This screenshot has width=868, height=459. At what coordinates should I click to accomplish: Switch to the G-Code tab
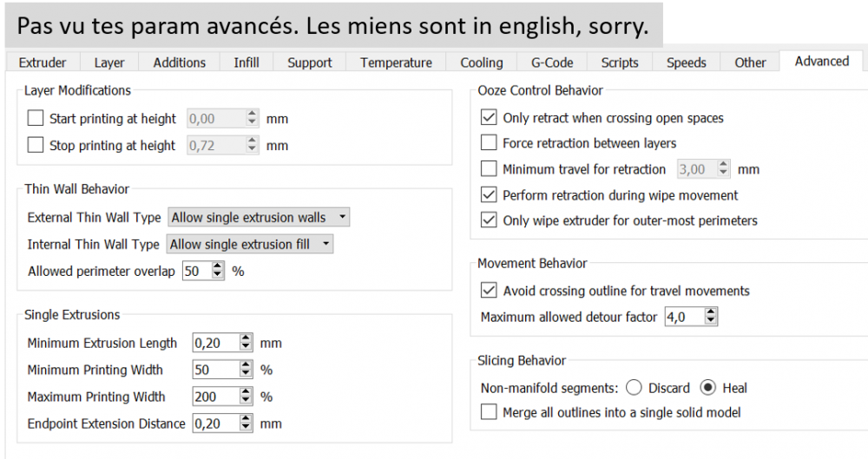552,62
